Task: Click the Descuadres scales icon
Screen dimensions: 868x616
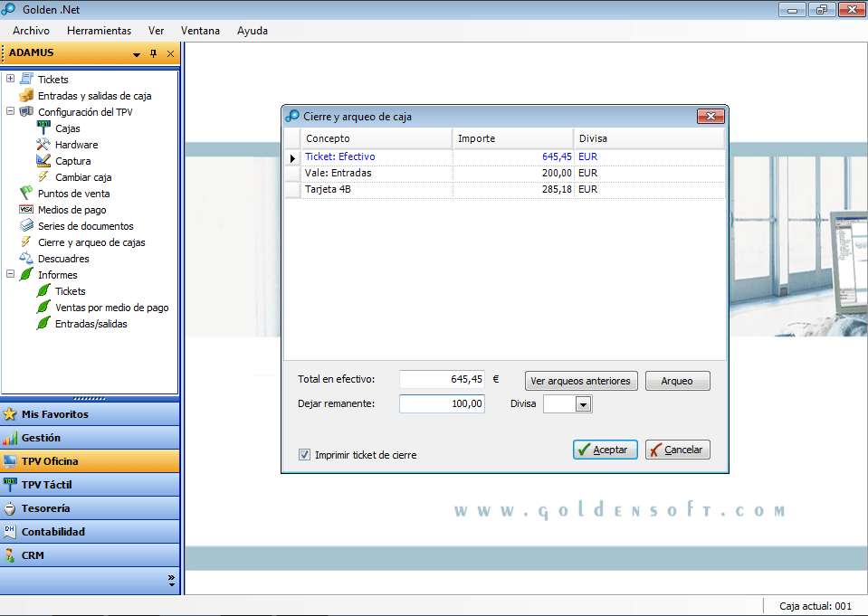Action: [26, 259]
